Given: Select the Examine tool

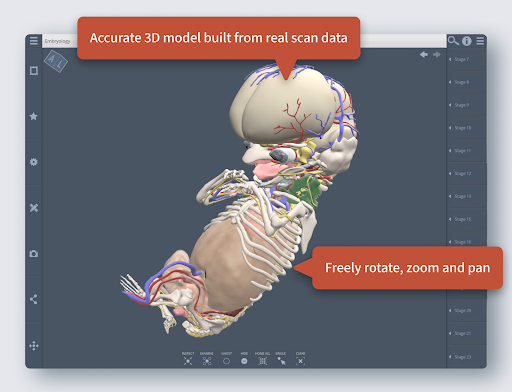Looking at the screenshot, I should (x=207, y=361).
